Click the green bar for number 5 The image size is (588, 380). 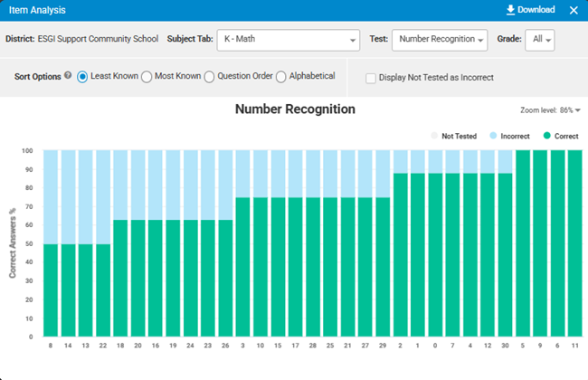pos(522,242)
